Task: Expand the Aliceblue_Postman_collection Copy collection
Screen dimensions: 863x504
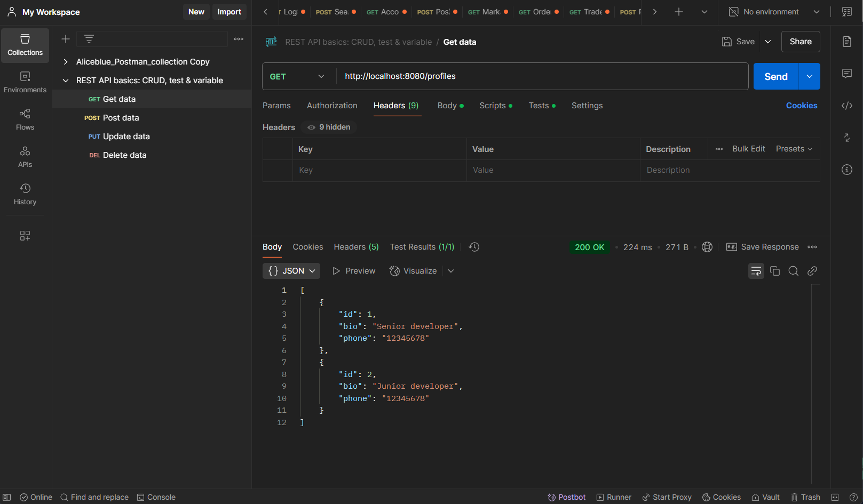Action: coord(66,62)
